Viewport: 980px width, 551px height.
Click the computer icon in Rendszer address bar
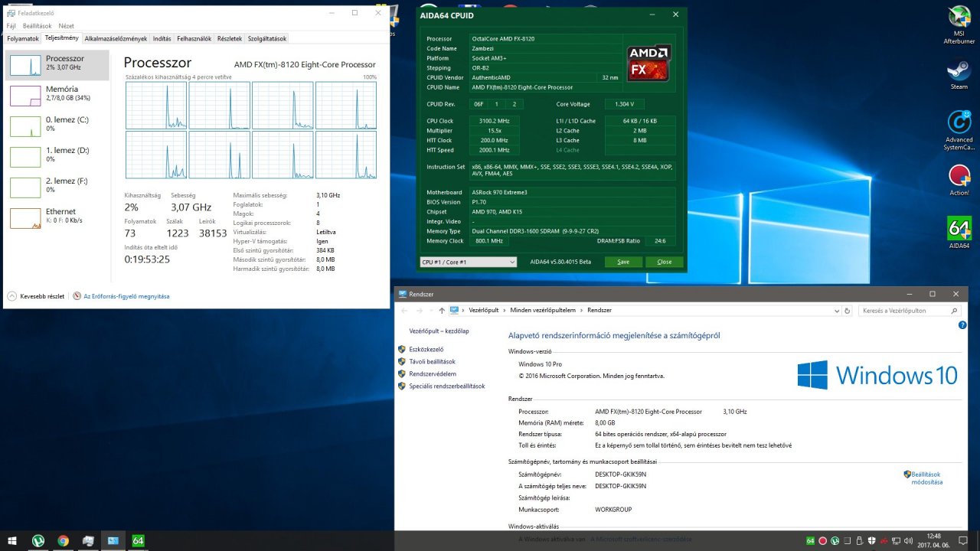coord(455,310)
